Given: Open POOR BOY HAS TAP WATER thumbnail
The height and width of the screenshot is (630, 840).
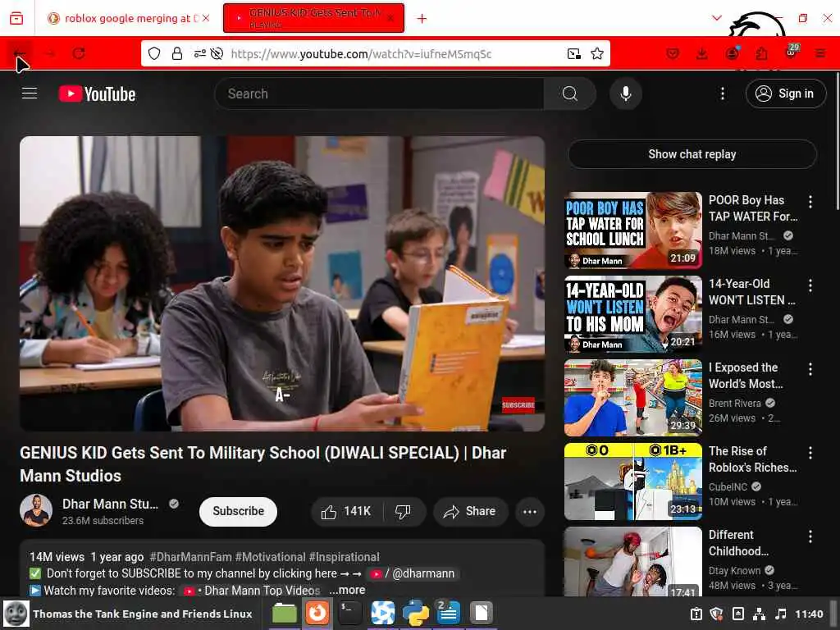Looking at the screenshot, I should tap(632, 231).
